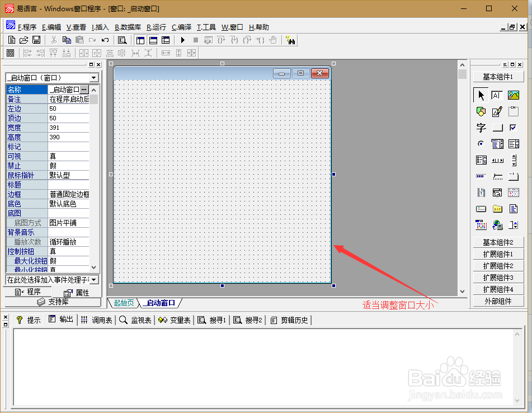The height and width of the screenshot is (413, 532).
Task: Open the 剪辑历史 tab
Action: [x=289, y=320]
